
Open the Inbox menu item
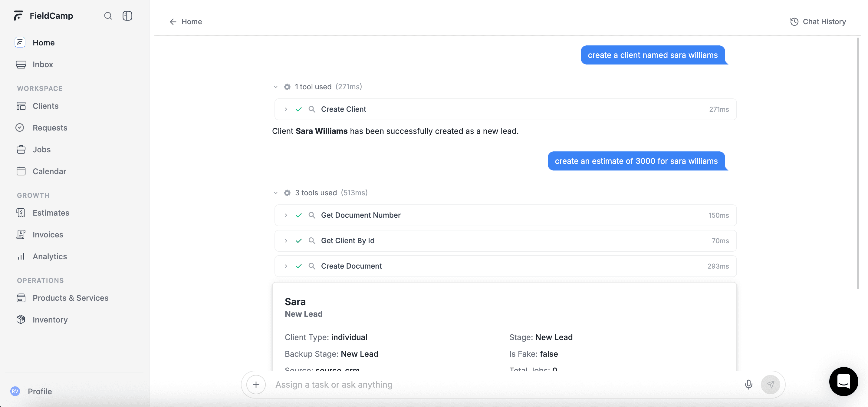42,65
